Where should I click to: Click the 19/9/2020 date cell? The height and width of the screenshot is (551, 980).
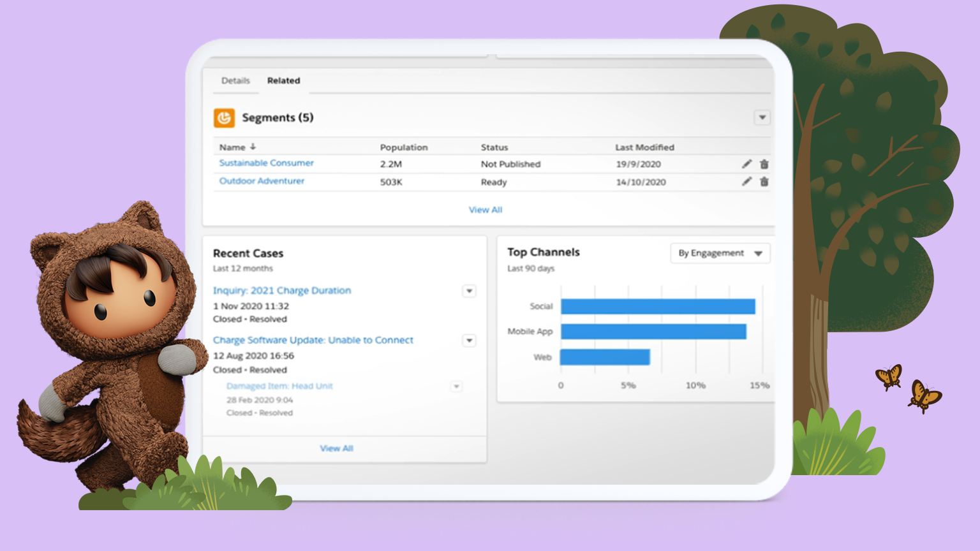[639, 165]
